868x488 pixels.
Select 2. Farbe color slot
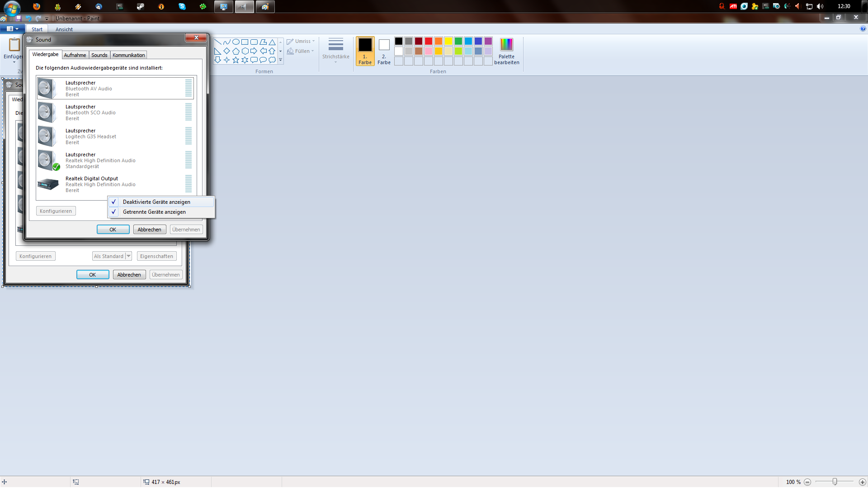[384, 51]
